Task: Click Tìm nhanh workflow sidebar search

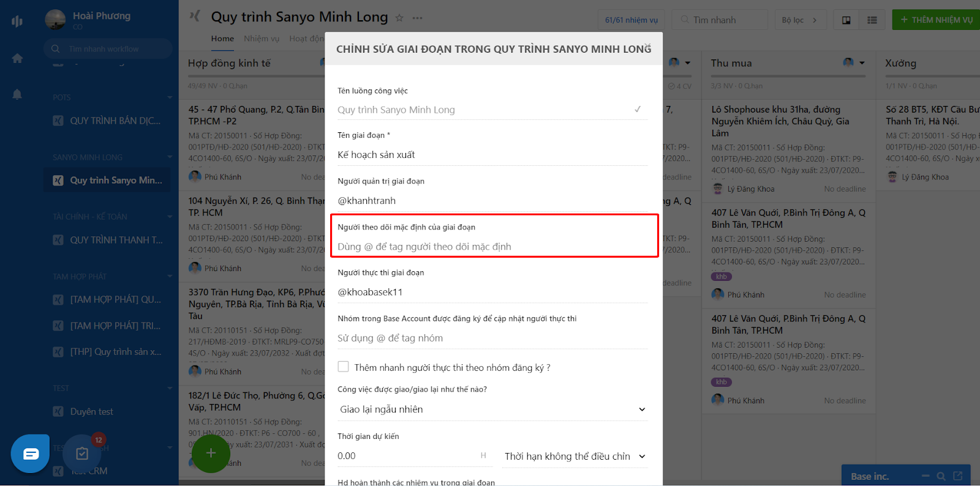Action: (108, 48)
